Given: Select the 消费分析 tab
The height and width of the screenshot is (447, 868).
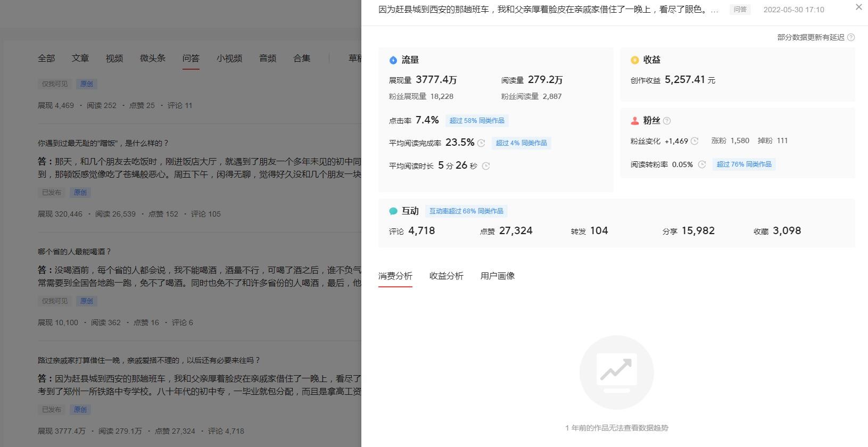Looking at the screenshot, I should point(395,276).
